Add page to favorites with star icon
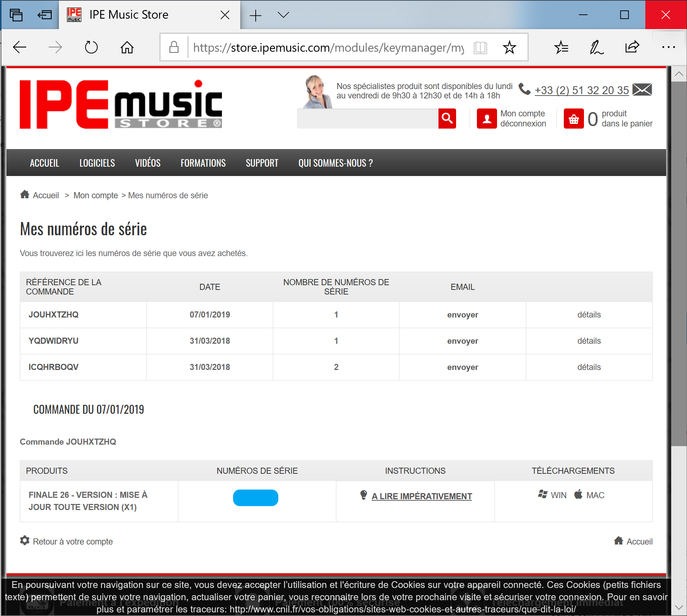This screenshot has width=687, height=616. coord(509,47)
